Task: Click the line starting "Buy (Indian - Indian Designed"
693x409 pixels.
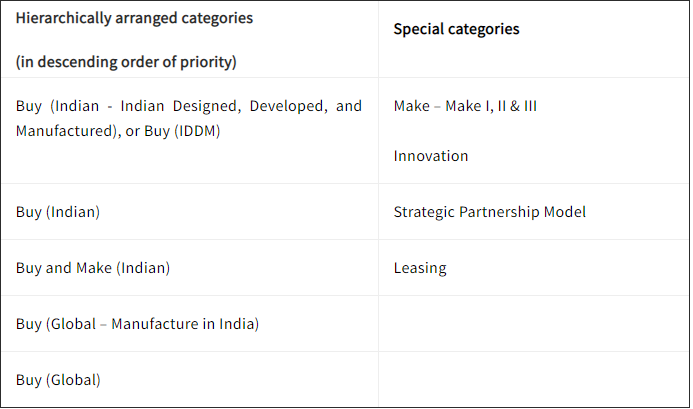Action: [189, 105]
